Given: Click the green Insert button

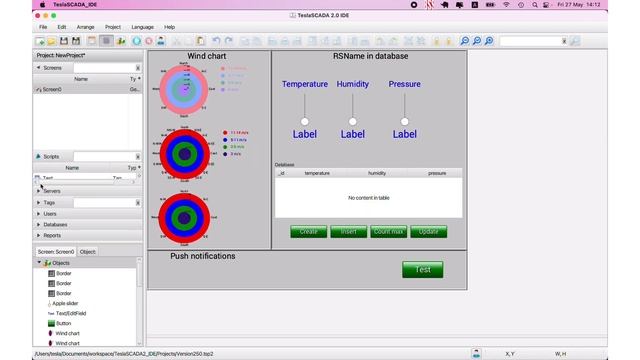Looking at the screenshot, I should (349, 231).
